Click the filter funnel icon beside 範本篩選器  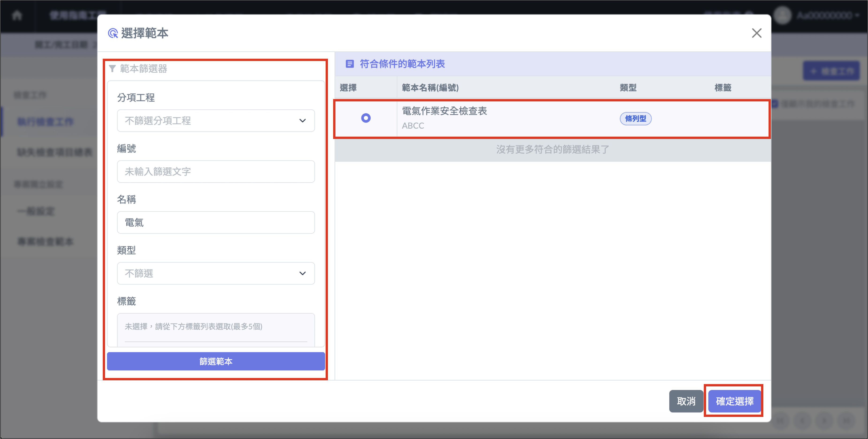click(x=113, y=69)
